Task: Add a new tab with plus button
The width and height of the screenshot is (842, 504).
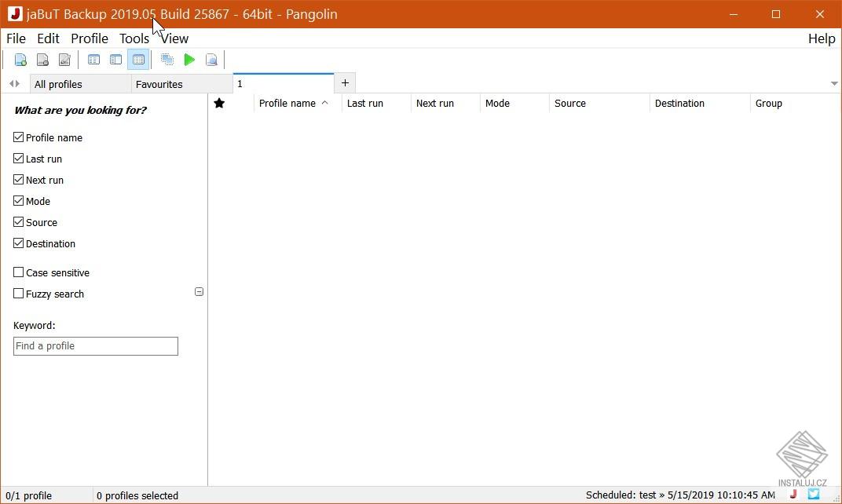Action: point(345,82)
